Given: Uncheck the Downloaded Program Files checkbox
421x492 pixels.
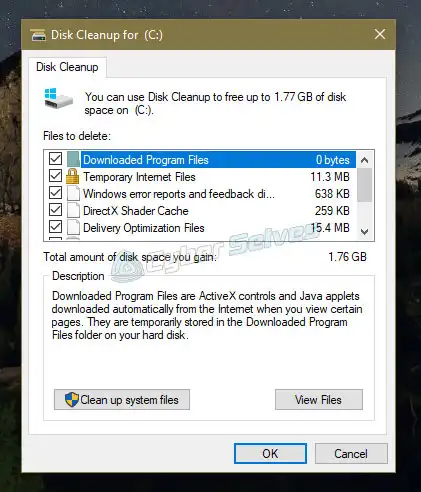Looking at the screenshot, I should pyautogui.click(x=55, y=159).
